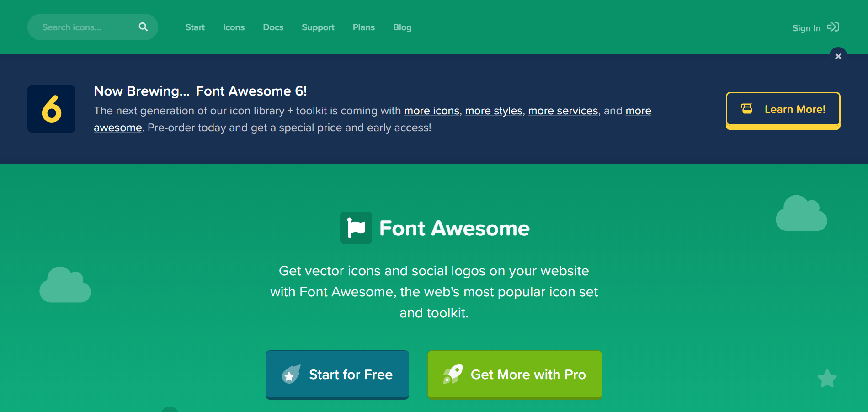Focus the Search icons input field
The height and width of the screenshot is (412, 868).
(93, 27)
